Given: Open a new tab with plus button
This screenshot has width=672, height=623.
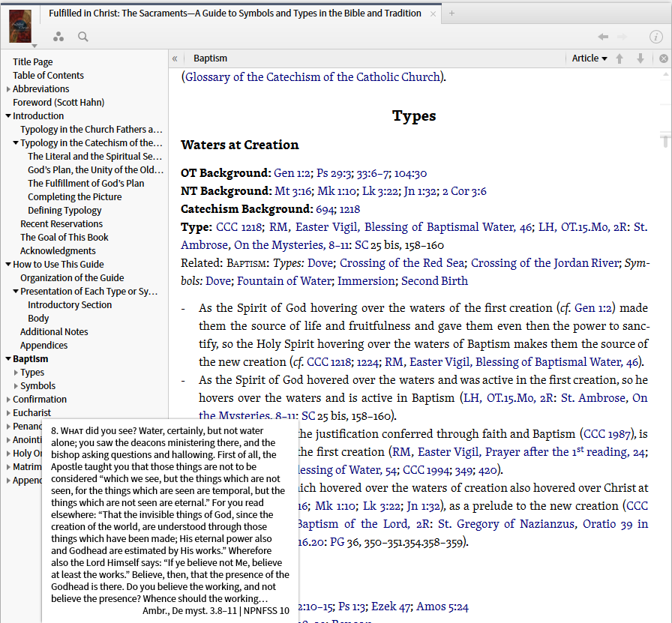Looking at the screenshot, I should [x=451, y=13].
